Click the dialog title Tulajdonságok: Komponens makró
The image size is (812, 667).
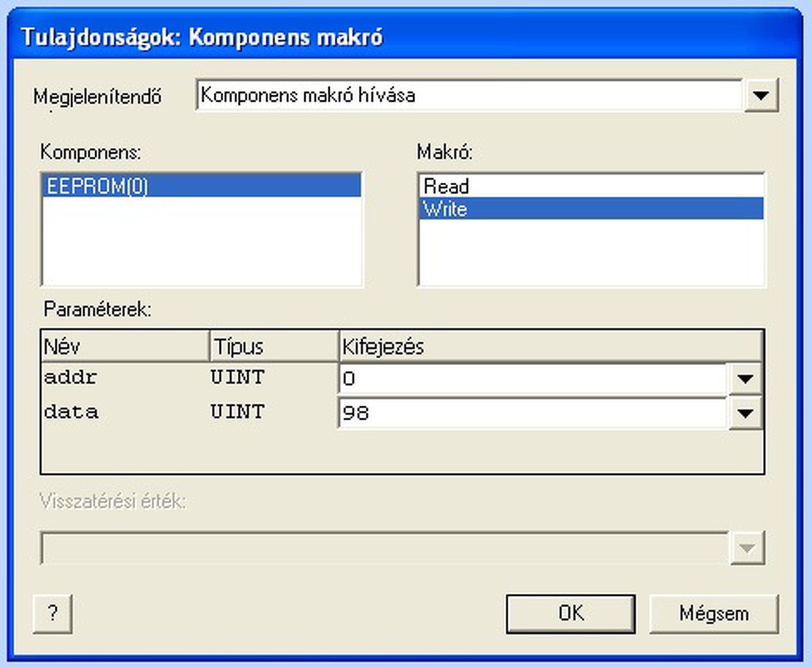202,37
